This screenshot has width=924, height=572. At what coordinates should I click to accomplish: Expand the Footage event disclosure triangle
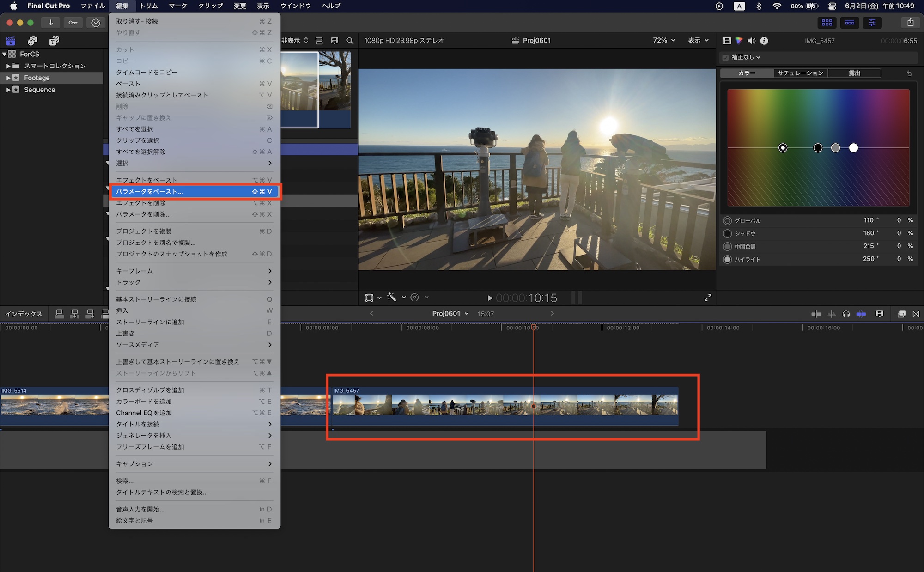tap(8, 78)
